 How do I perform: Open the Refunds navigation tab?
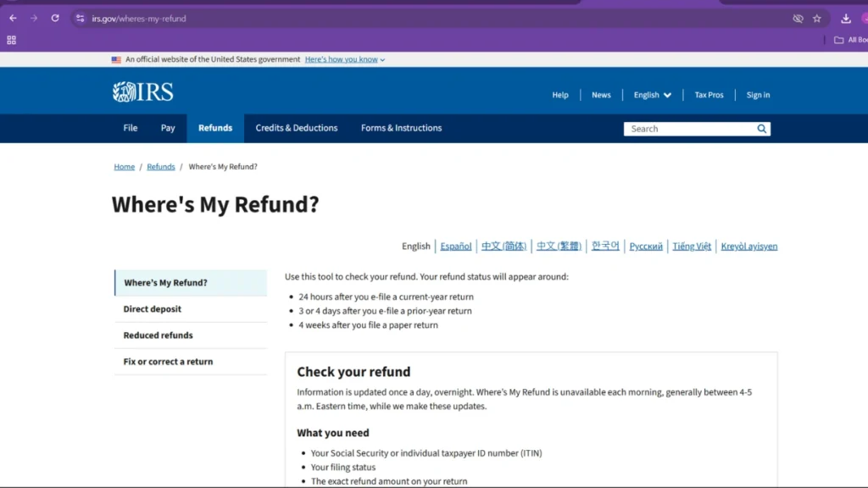[215, 128]
